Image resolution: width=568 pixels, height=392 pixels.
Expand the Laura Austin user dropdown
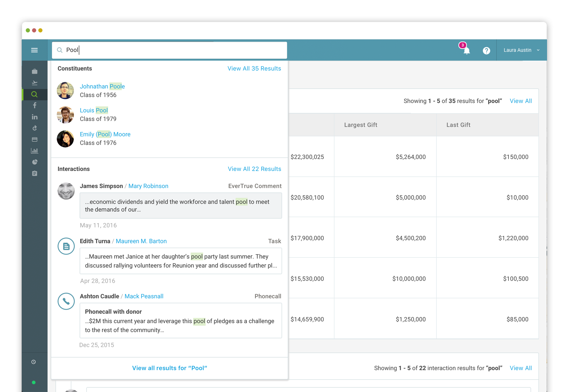point(521,50)
